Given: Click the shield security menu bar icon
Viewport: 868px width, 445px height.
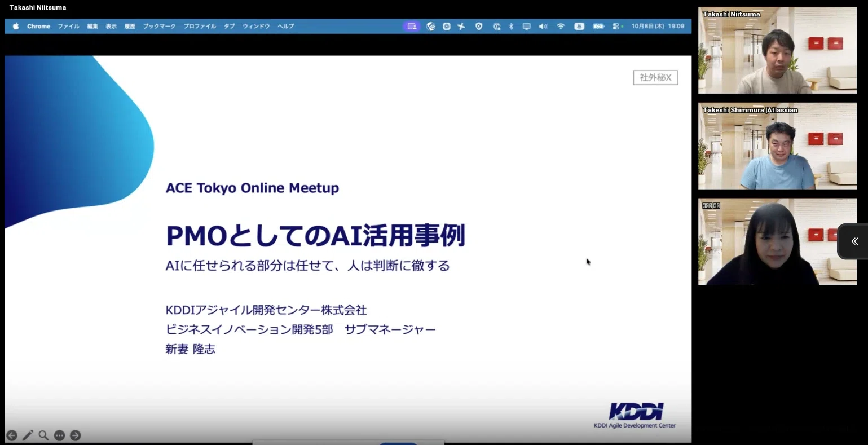Looking at the screenshot, I should pyautogui.click(x=479, y=26).
